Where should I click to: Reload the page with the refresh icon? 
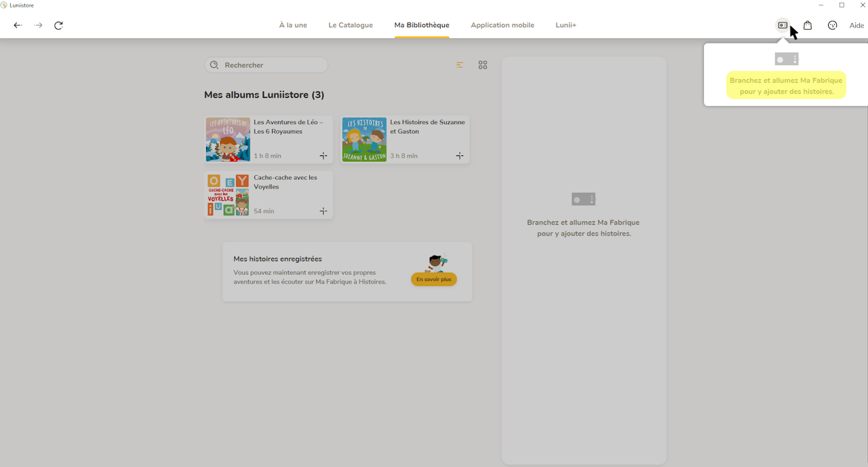[x=58, y=25]
